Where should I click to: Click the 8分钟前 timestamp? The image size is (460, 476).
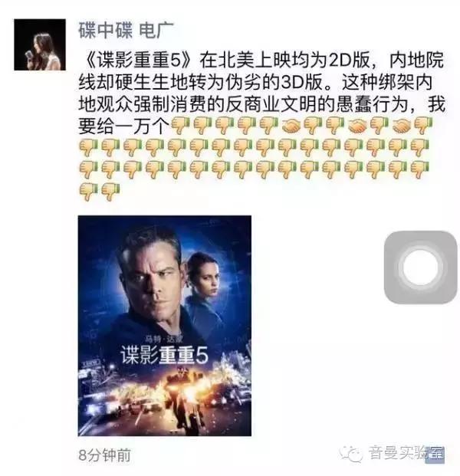coord(105,455)
